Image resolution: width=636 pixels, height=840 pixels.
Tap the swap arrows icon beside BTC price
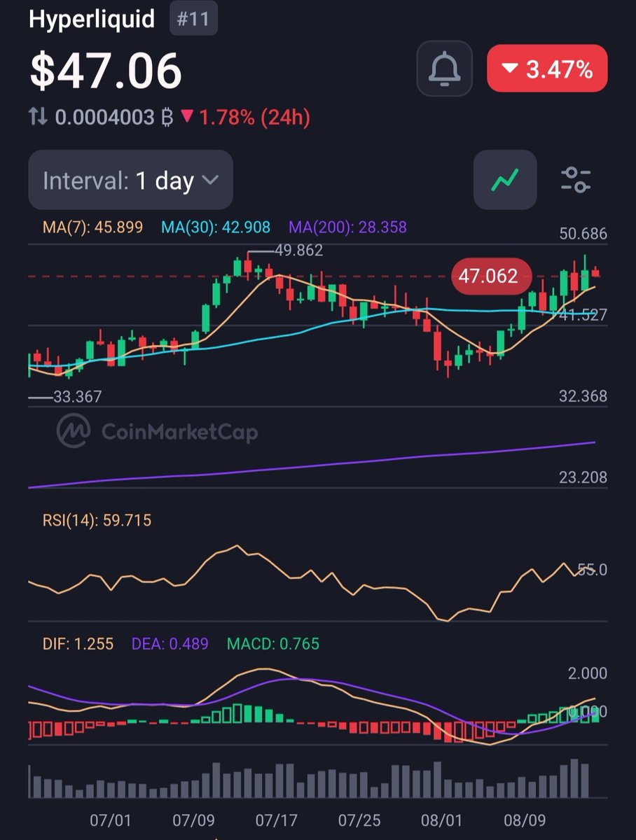(39, 117)
